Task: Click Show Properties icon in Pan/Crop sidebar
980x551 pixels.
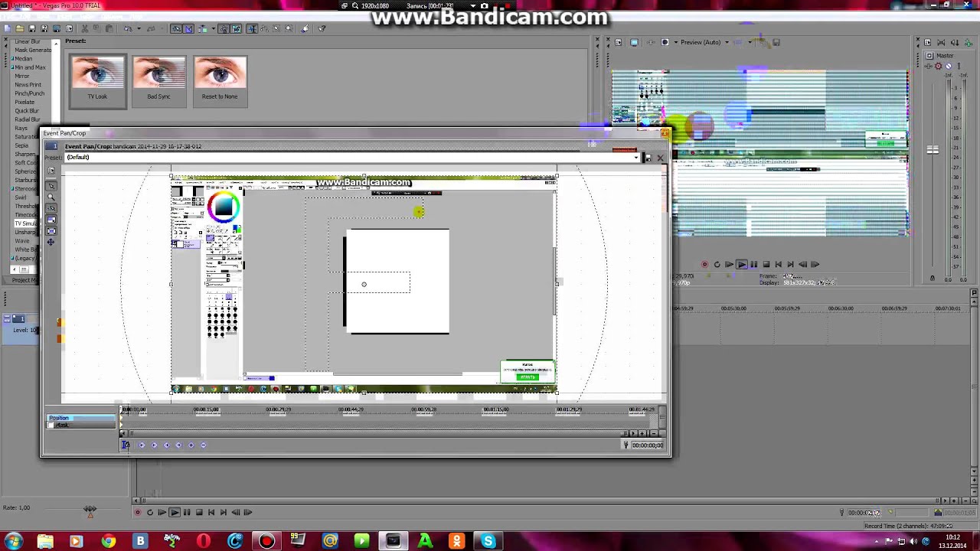Action: click(51, 171)
